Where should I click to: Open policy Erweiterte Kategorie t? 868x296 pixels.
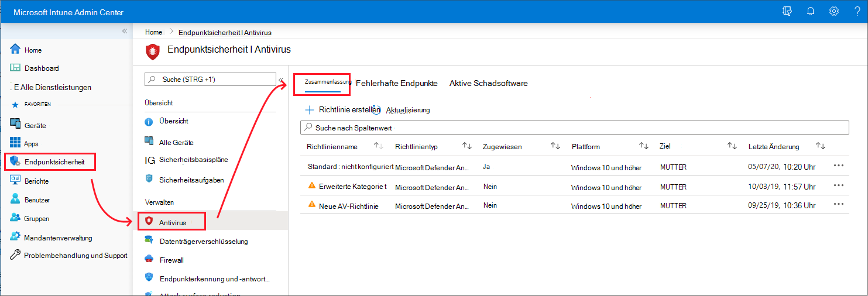[x=353, y=186]
